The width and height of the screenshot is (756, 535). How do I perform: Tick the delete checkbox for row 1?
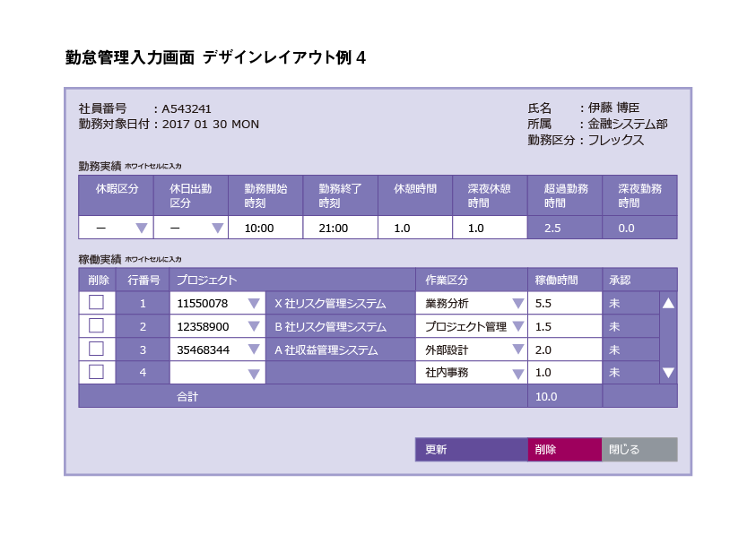pyautogui.click(x=97, y=303)
